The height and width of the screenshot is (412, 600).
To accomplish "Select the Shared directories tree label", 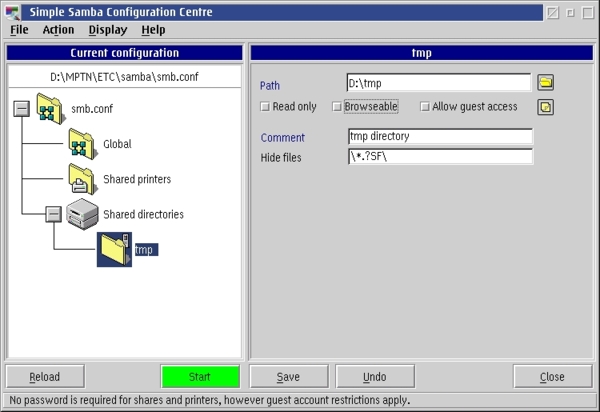I will click(143, 215).
